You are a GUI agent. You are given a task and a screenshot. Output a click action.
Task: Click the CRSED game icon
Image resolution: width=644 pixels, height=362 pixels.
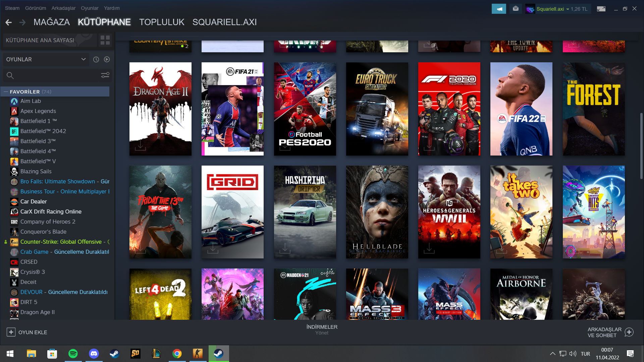click(14, 262)
